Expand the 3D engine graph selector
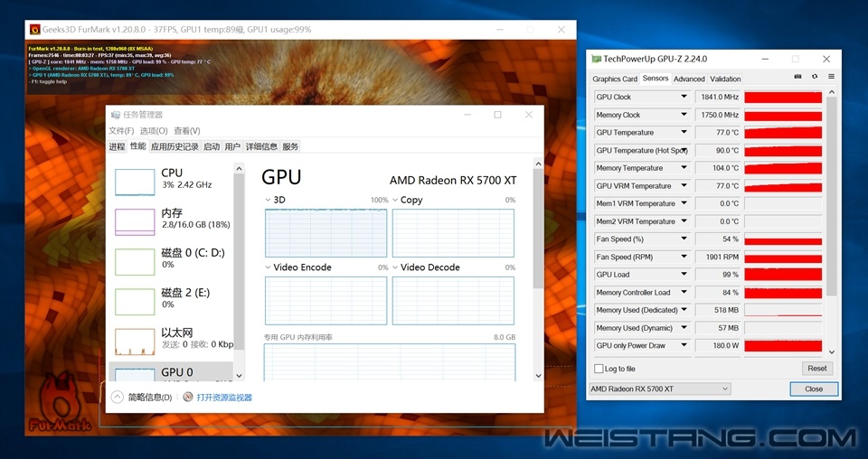Image resolution: width=868 pixels, height=459 pixels. tap(268, 201)
